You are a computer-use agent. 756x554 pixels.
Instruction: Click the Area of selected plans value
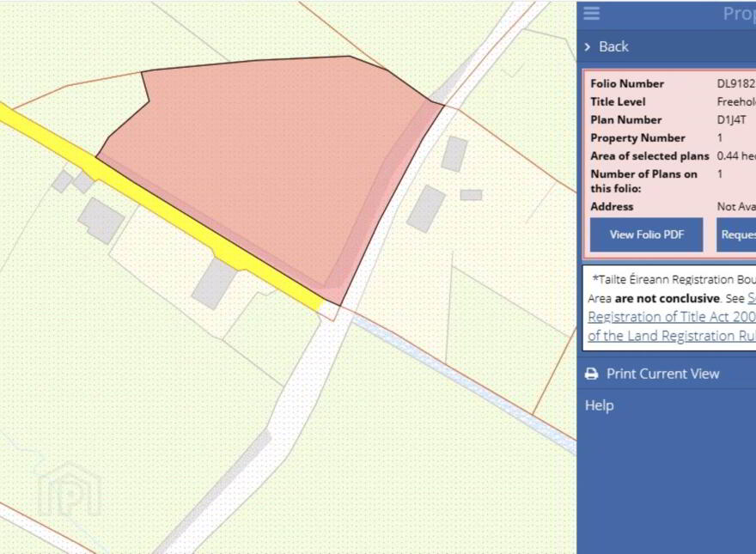736,155
